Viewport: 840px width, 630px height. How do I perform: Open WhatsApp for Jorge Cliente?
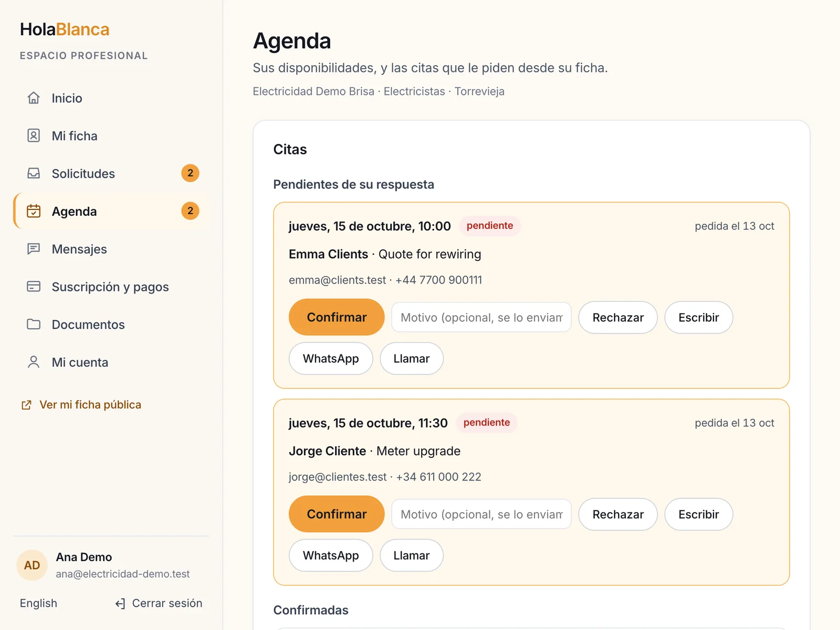pyautogui.click(x=331, y=555)
